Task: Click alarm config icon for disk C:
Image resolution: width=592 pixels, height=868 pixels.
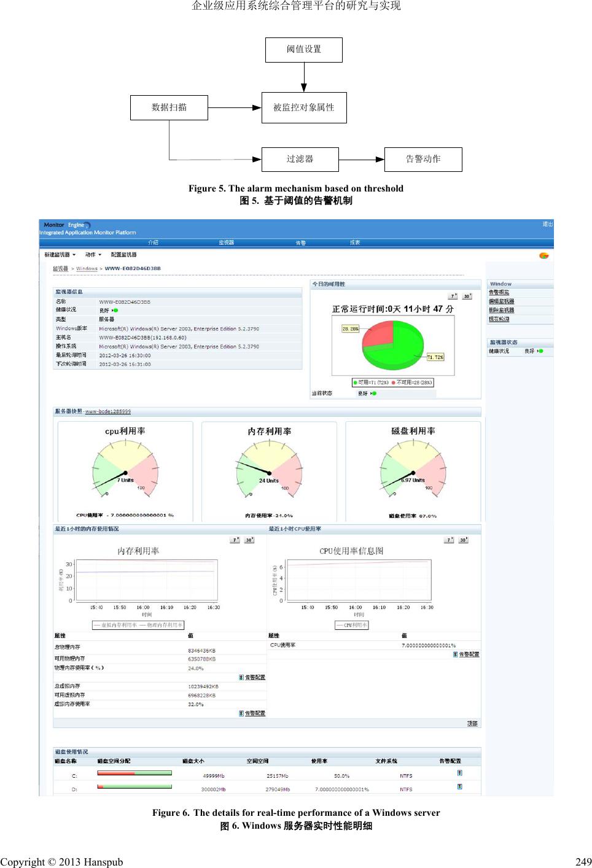Action: coord(459,773)
